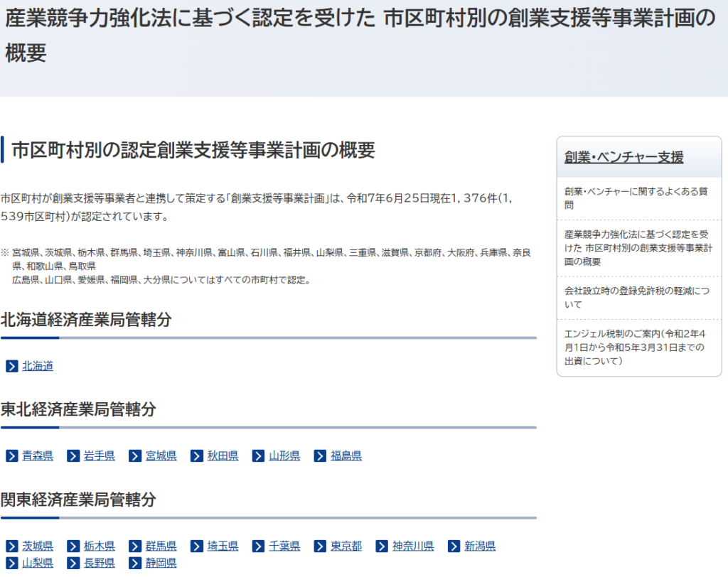Select the 福島県 link
This screenshot has height=577, width=728.
coord(346,456)
